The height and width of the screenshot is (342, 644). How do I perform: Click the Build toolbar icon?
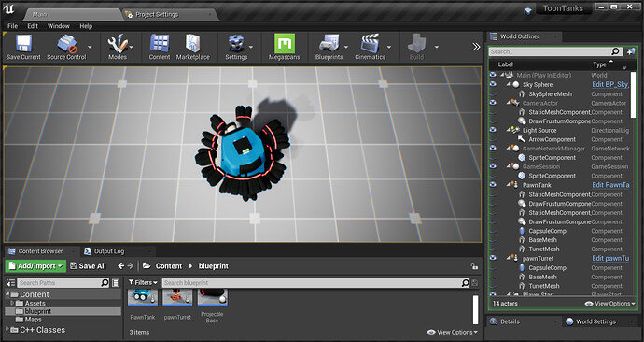pyautogui.click(x=416, y=44)
